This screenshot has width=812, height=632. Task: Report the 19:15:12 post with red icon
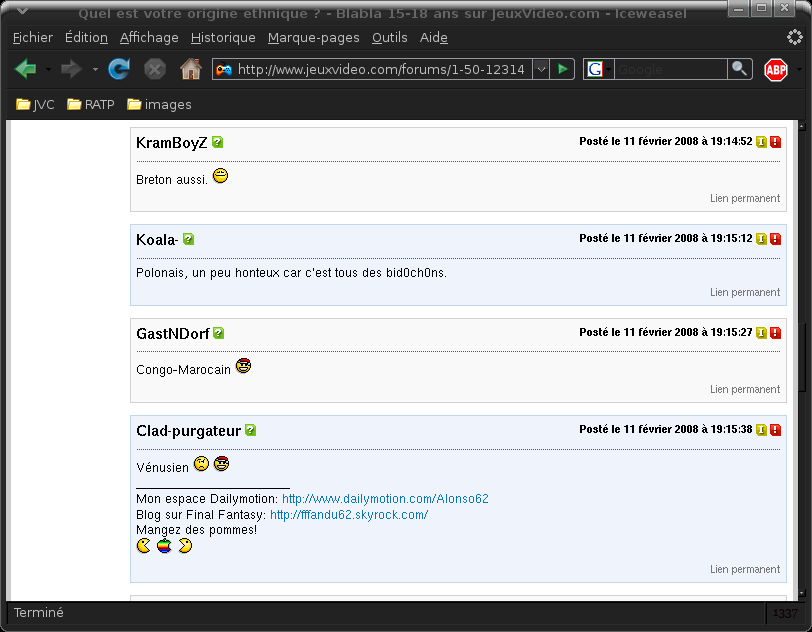pos(775,239)
